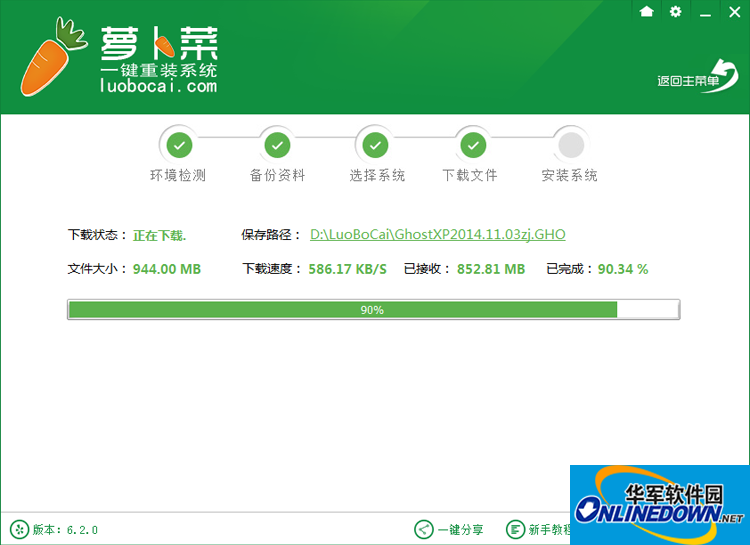The height and width of the screenshot is (545, 750).
Task: Select the 环境检测 step check icon
Action: 179,145
